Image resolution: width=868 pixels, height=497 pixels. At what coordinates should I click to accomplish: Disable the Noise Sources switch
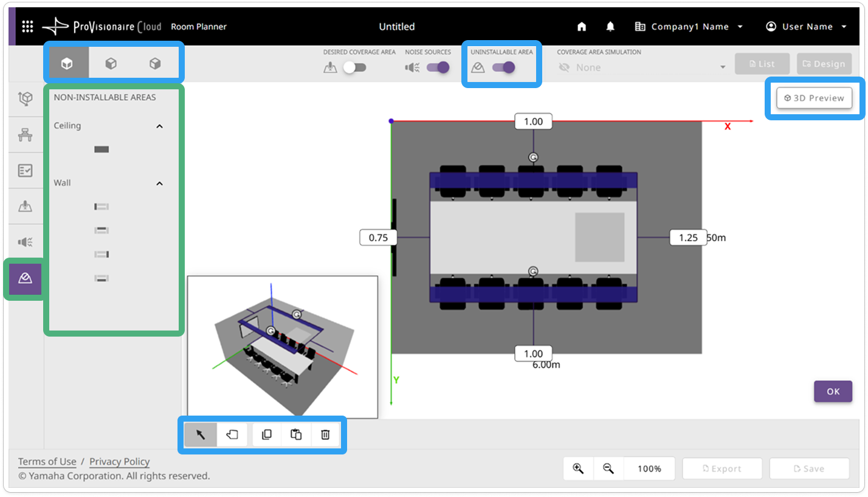(x=438, y=67)
